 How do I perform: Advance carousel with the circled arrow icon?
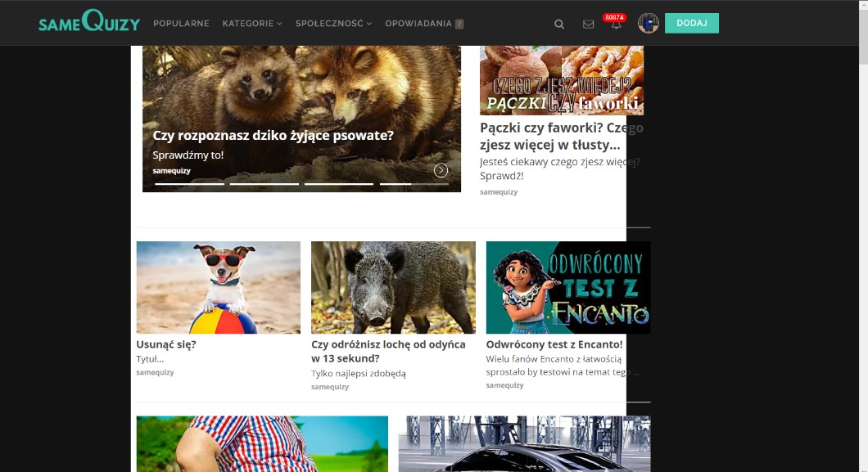[441, 170]
